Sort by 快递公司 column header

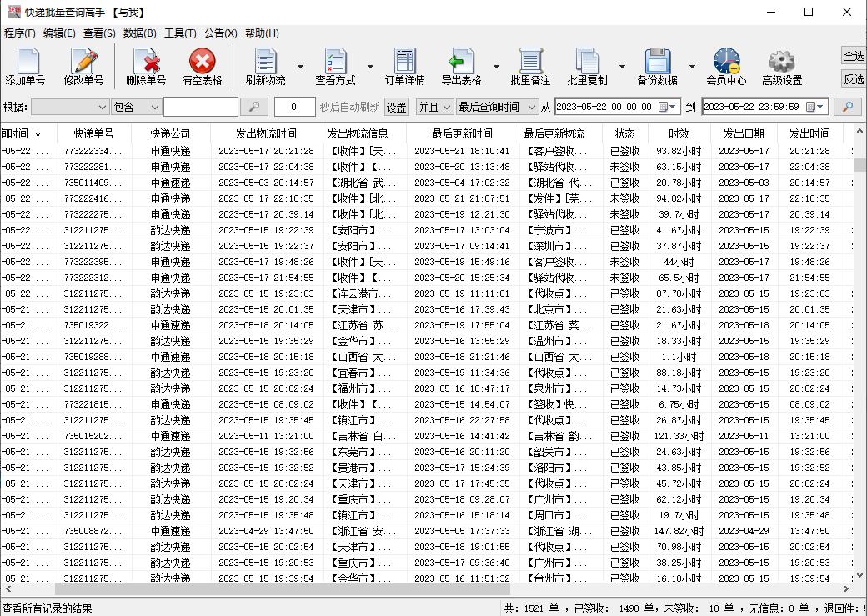click(x=170, y=133)
